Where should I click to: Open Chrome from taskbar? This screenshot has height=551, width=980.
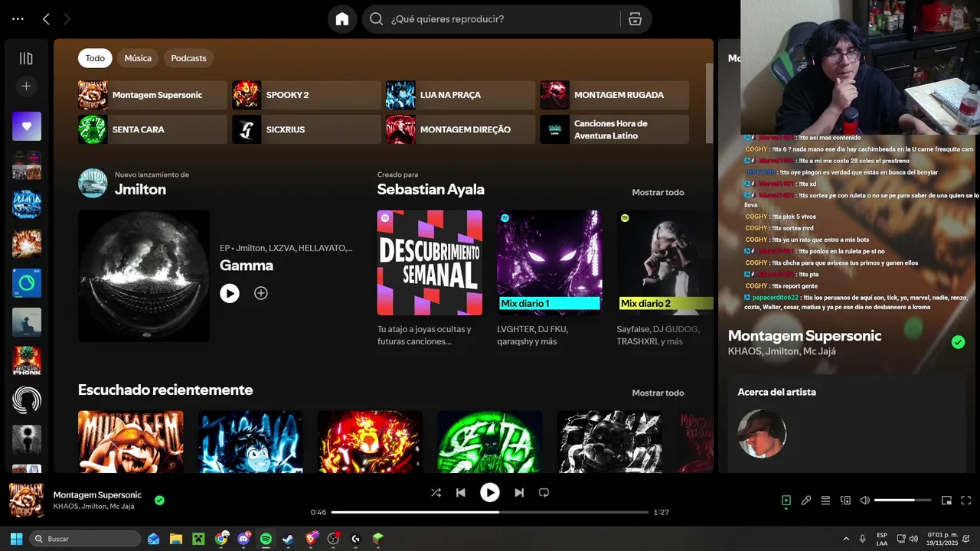point(221,539)
